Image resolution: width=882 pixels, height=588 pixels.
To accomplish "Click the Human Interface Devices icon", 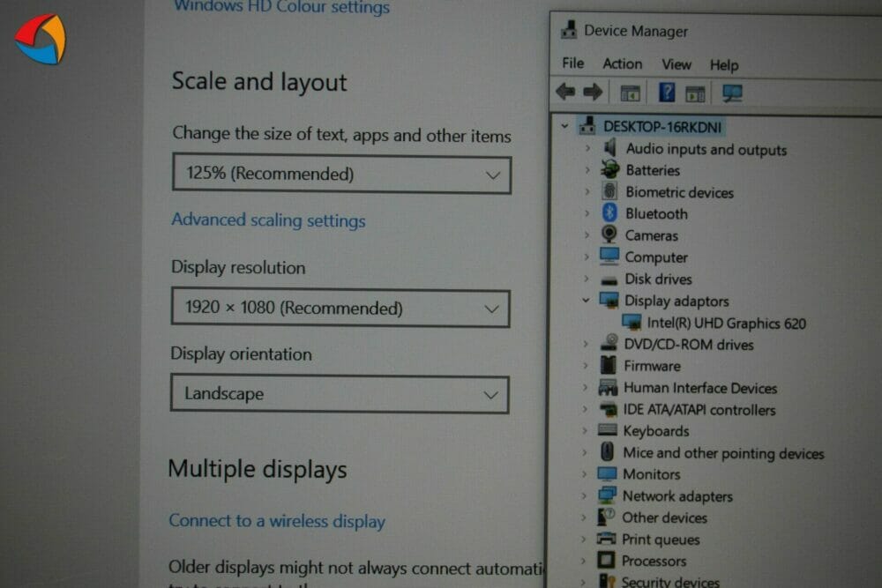I will pyautogui.click(x=608, y=387).
